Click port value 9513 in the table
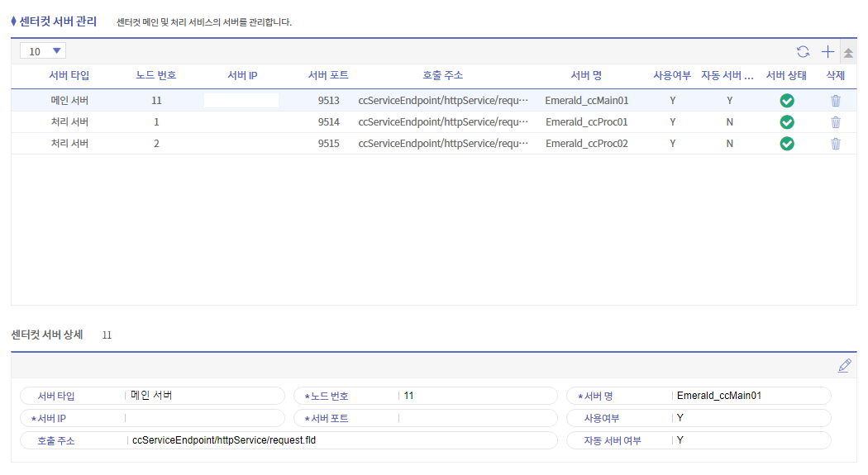This screenshot has height=475, width=868. pyautogui.click(x=328, y=101)
